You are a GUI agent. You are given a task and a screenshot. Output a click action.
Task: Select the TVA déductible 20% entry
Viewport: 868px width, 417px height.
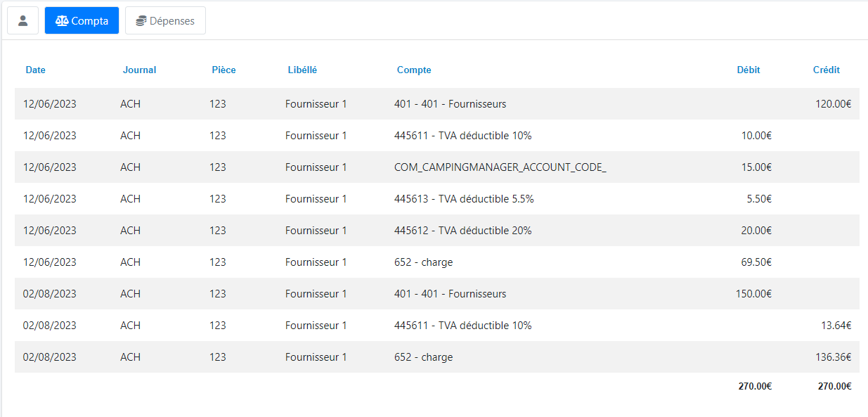462,231
